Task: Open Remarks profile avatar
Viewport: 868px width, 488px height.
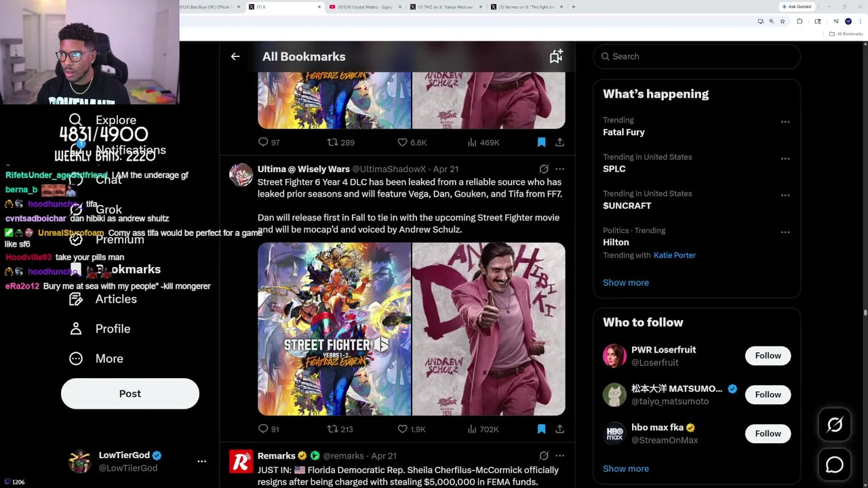Action: click(241, 462)
